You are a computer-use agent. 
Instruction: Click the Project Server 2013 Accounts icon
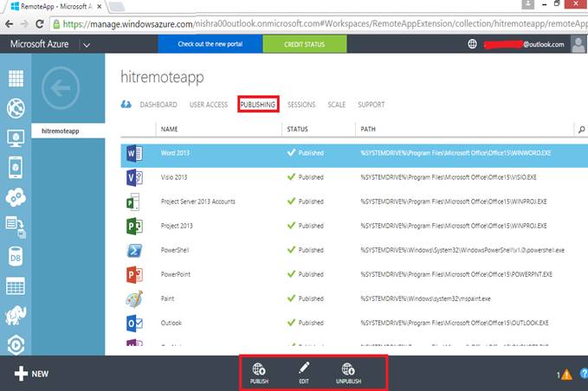point(133,202)
